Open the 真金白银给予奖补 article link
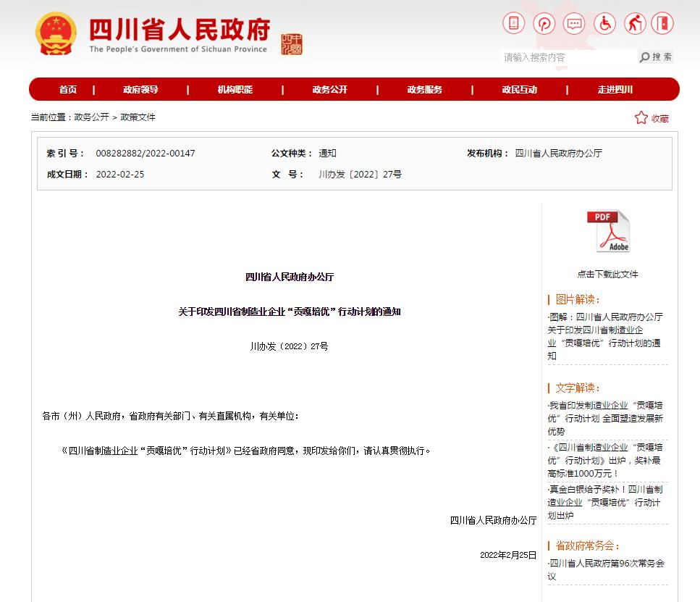Image resolution: width=700 pixels, height=602 pixels. click(606, 502)
